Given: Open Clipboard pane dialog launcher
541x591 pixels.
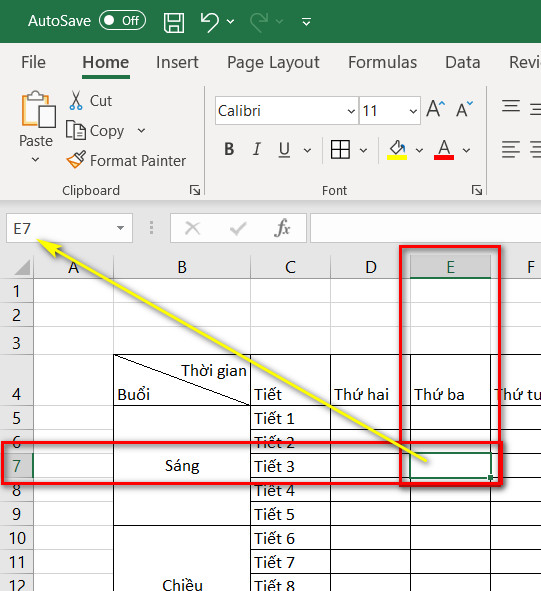Looking at the screenshot, I should [195, 190].
